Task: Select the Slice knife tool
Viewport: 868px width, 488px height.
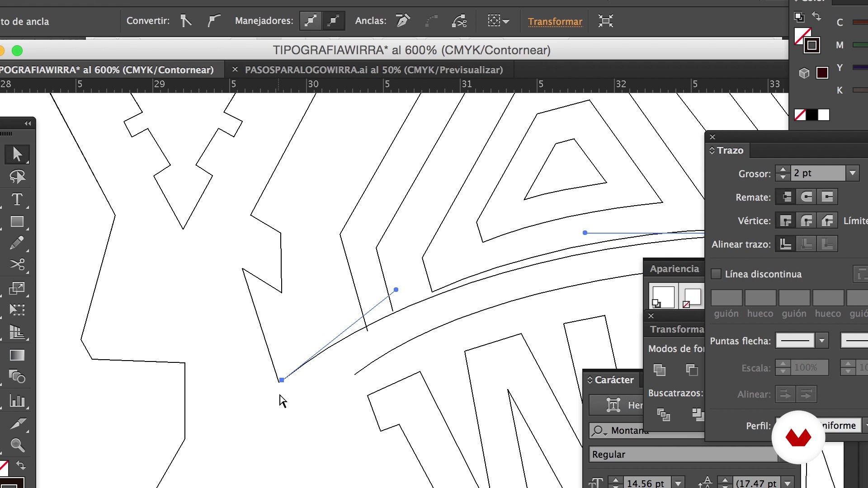Action: [17, 424]
